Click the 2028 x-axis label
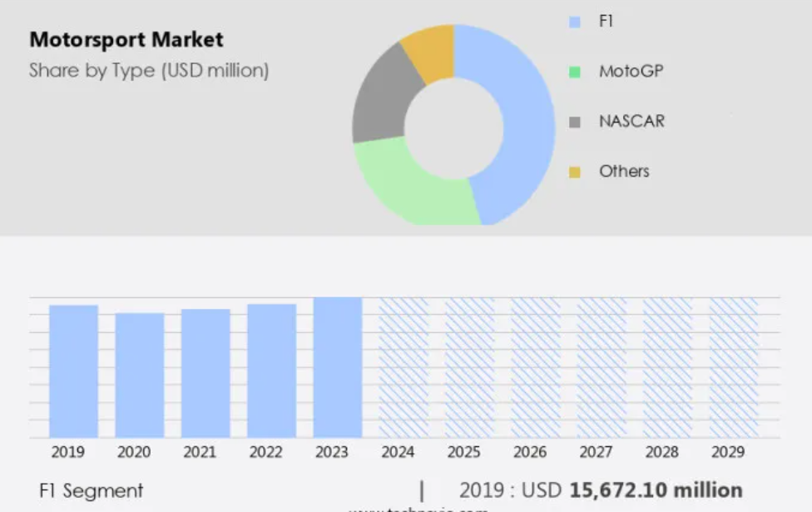812x512 pixels. pyautogui.click(x=661, y=452)
